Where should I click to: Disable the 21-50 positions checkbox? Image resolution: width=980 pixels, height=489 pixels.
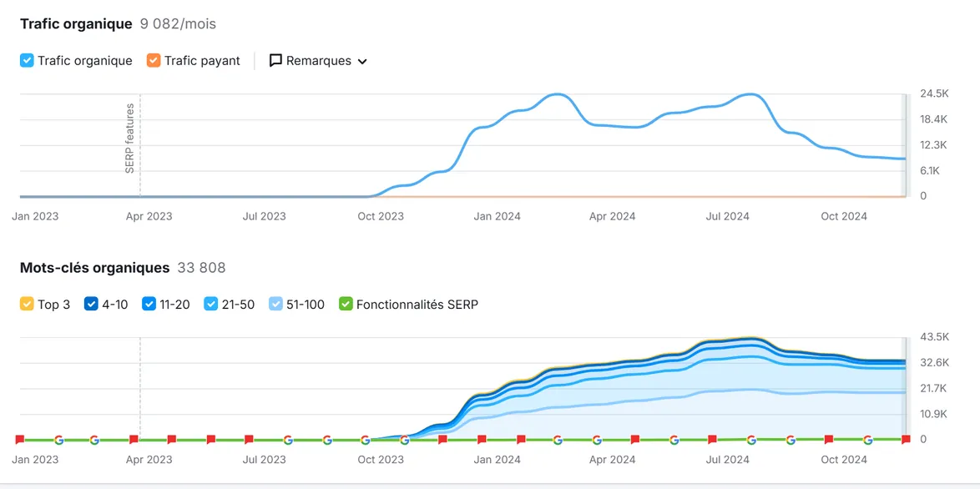[x=210, y=305]
